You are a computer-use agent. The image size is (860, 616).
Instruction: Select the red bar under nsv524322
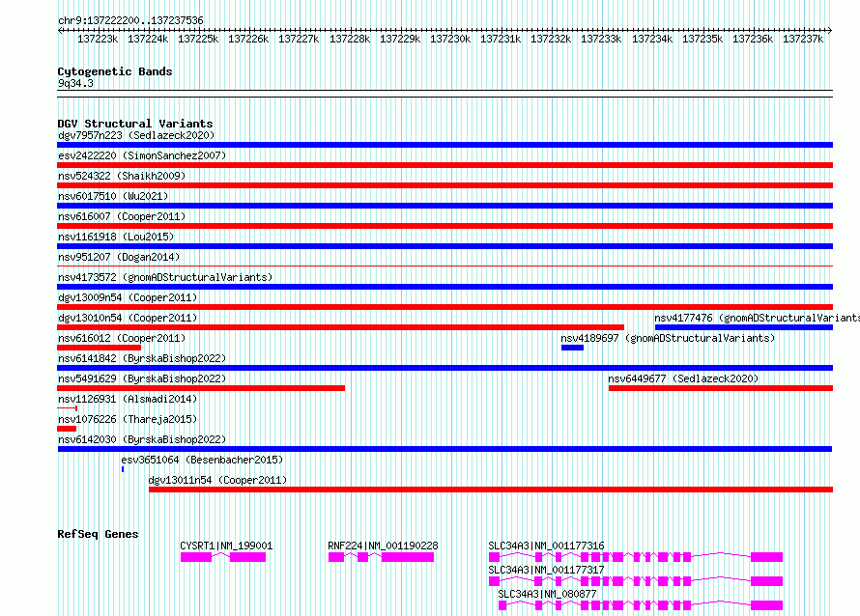(444, 185)
